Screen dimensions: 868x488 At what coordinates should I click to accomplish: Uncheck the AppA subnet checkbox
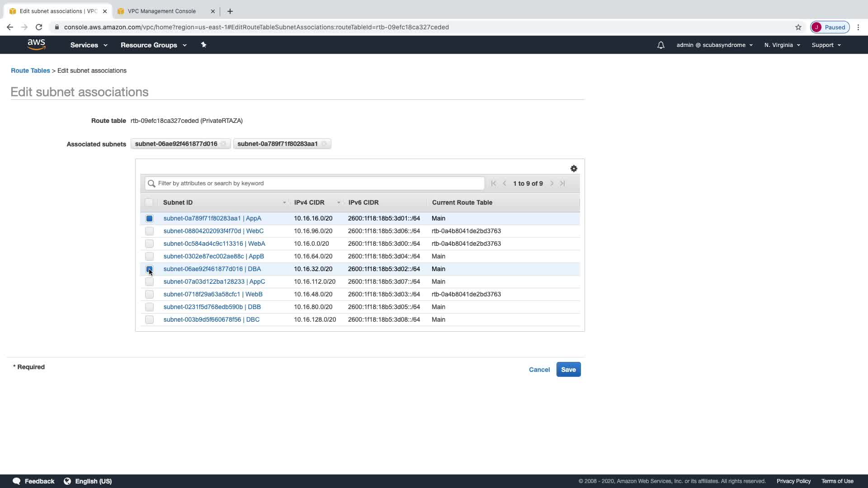point(149,218)
